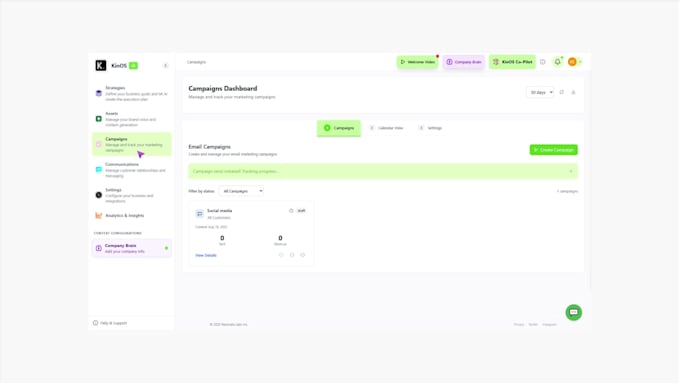Download the dashboard report
Viewport: 680px width, 383px height.
pyautogui.click(x=573, y=92)
